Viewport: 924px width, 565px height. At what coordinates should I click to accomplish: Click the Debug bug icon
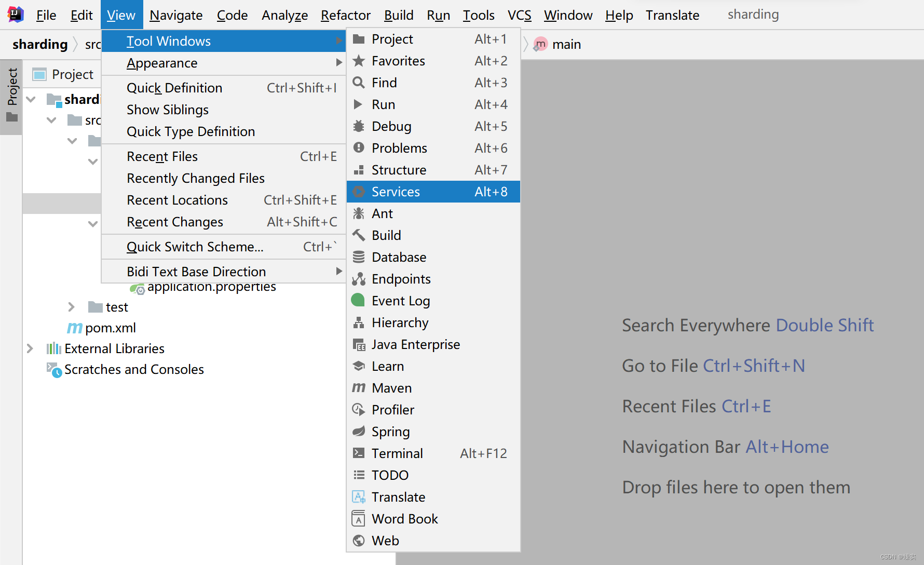[358, 126]
